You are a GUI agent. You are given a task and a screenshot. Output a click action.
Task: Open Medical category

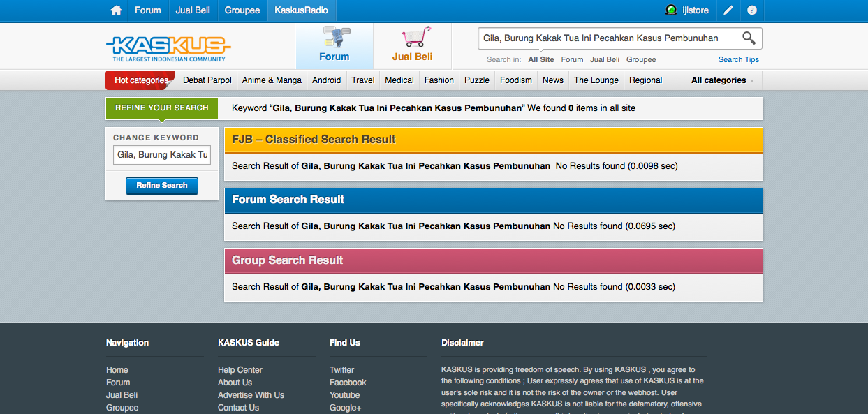(399, 80)
